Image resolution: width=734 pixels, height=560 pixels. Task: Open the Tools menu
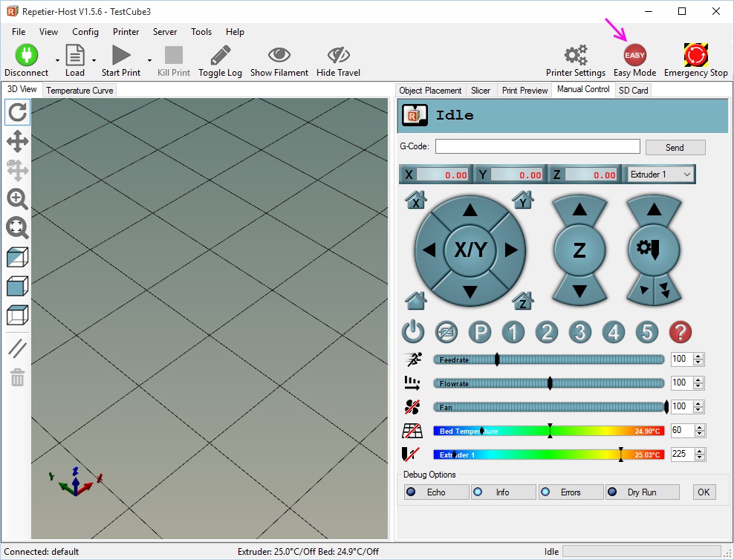201,32
